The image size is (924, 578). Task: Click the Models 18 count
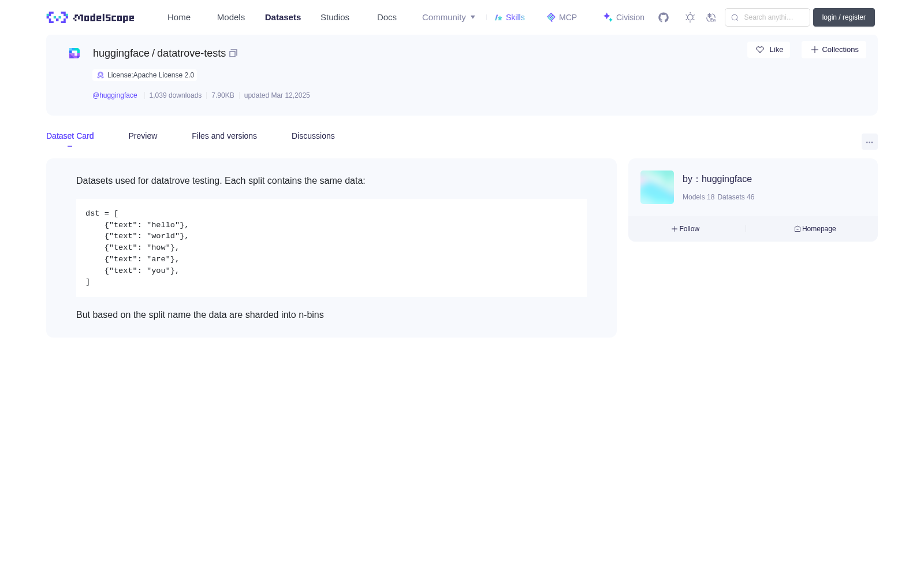(x=698, y=197)
